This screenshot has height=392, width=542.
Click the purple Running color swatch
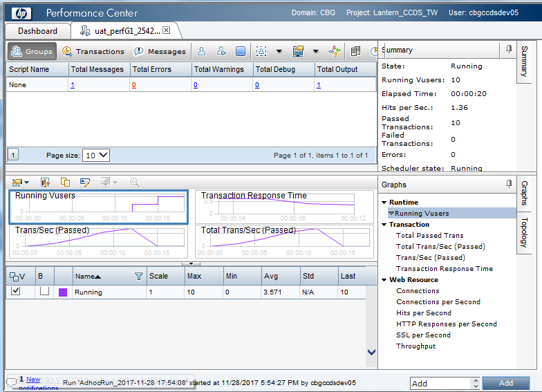point(62,292)
